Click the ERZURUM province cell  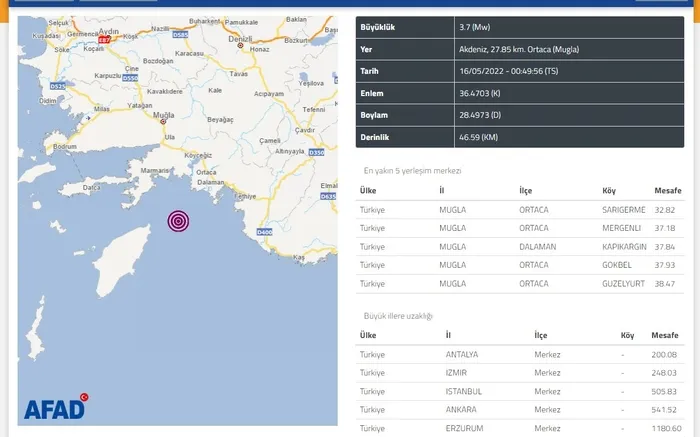[464, 428]
